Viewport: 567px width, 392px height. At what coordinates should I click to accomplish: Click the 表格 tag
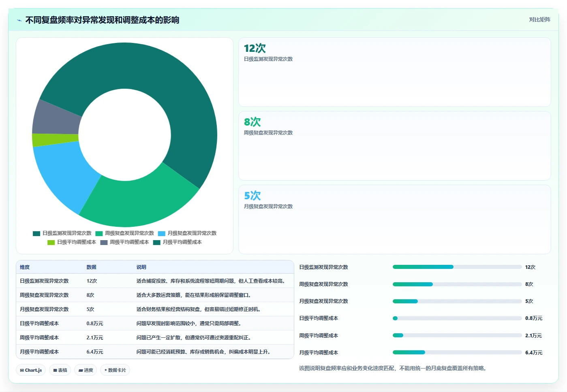coord(60,370)
